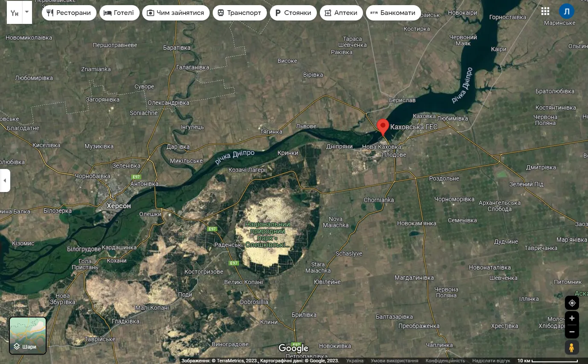
Task: Click the Новокам'янка label
Action: 417,223
